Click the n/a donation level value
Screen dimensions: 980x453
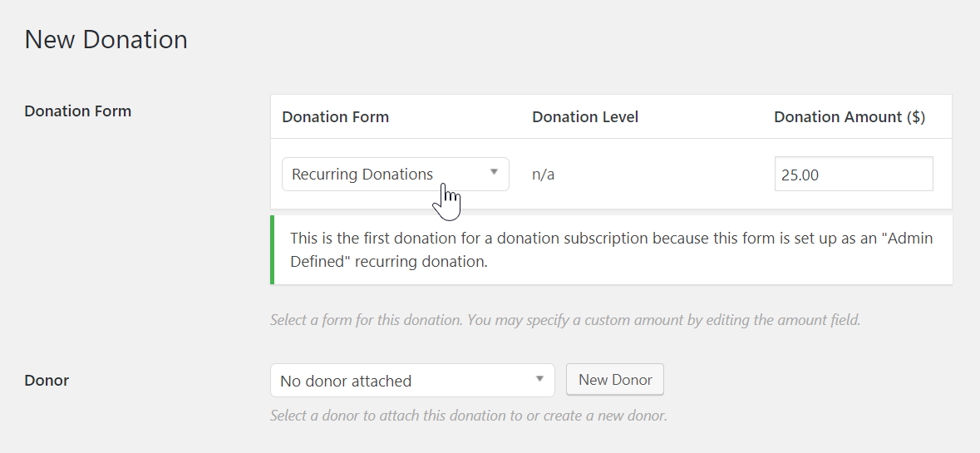543,175
